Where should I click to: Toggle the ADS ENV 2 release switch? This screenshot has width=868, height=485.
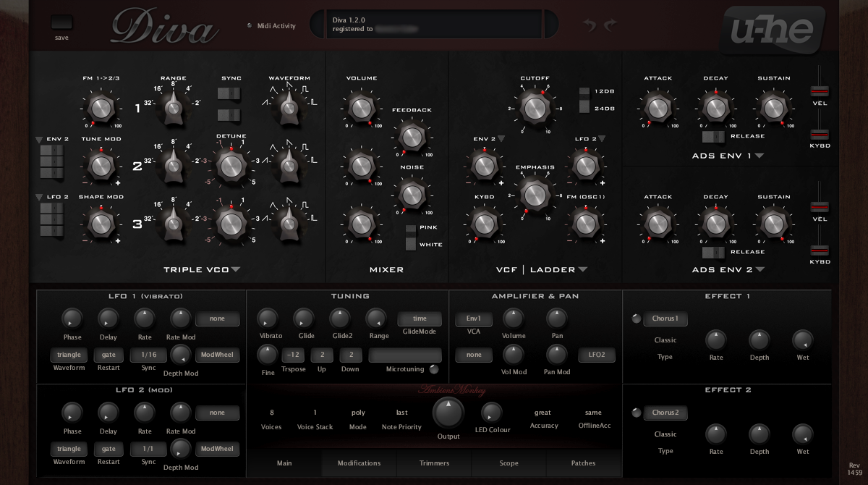[x=713, y=252]
